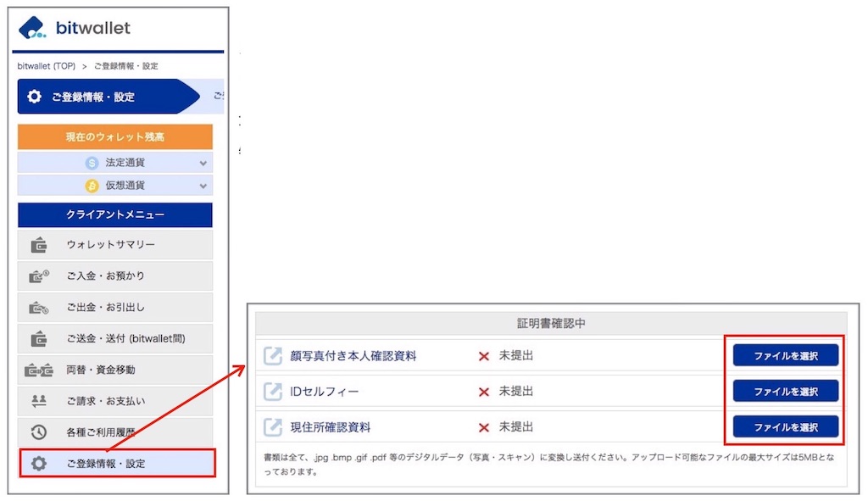Open 両替・資金移動 menu item
This screenshot has height=501, width=868.
[x=115, y=370]
